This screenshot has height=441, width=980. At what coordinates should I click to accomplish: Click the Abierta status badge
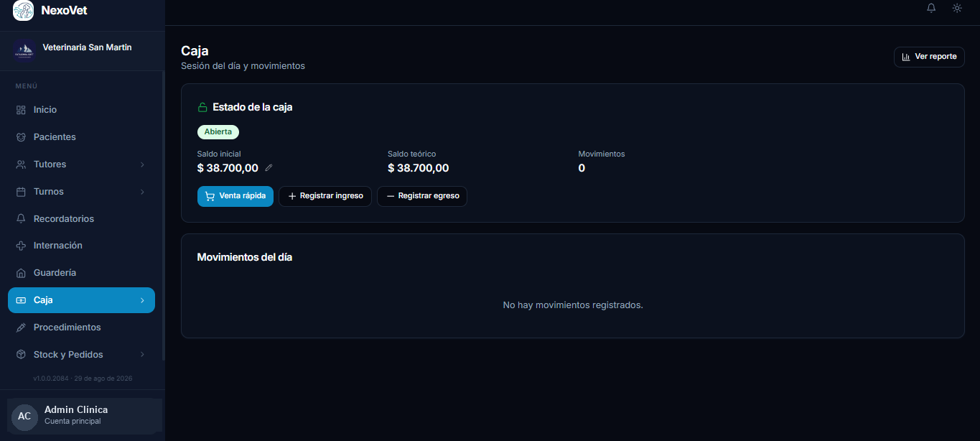pos(218,132)
